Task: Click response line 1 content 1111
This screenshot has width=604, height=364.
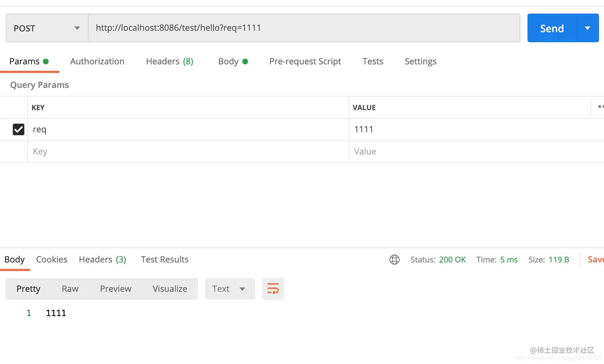Action: click(56, 313)
